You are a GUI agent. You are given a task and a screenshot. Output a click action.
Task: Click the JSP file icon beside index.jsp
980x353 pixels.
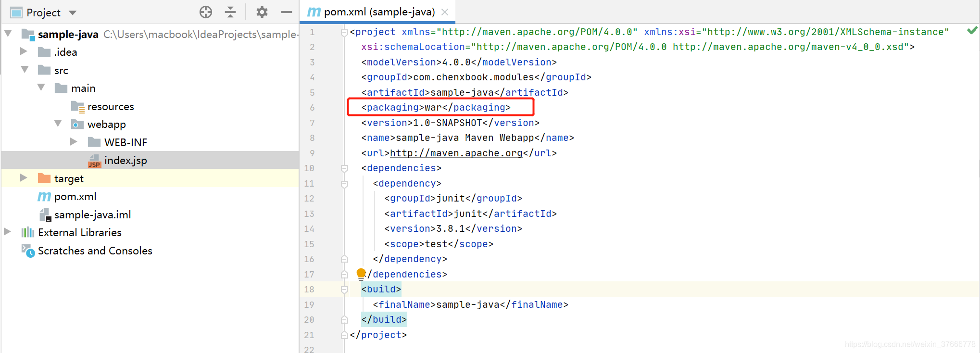(94, 161)
